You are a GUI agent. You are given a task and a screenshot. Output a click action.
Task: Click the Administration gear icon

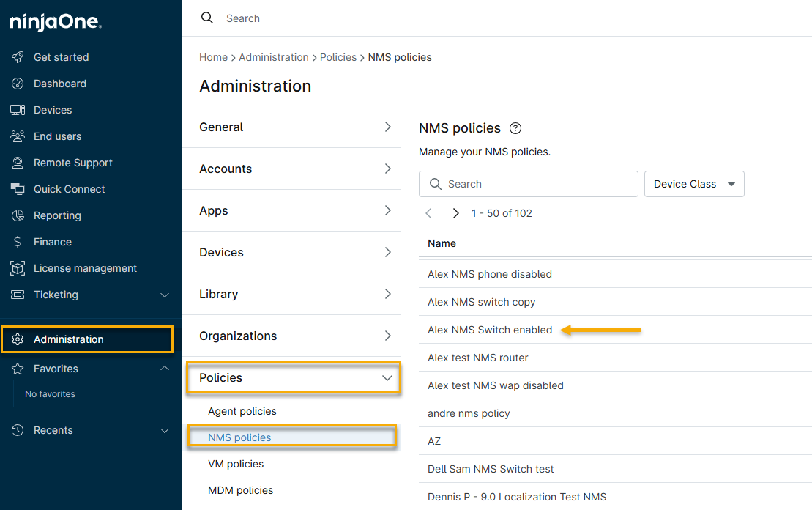(x=18, y=339)
